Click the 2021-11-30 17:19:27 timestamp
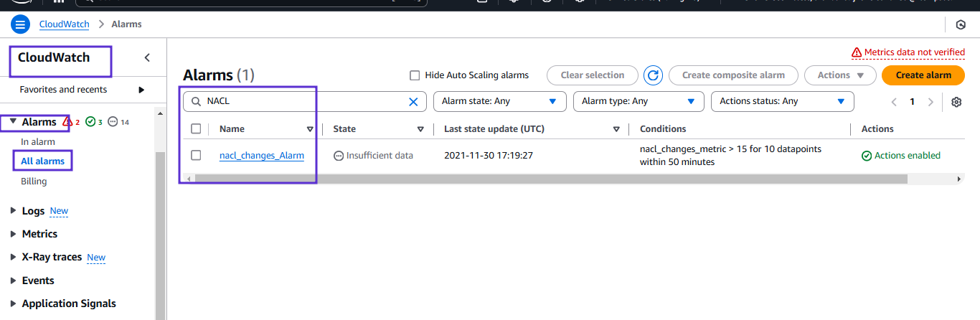This screenshot has height=320, width=980. tap(489, 156)
